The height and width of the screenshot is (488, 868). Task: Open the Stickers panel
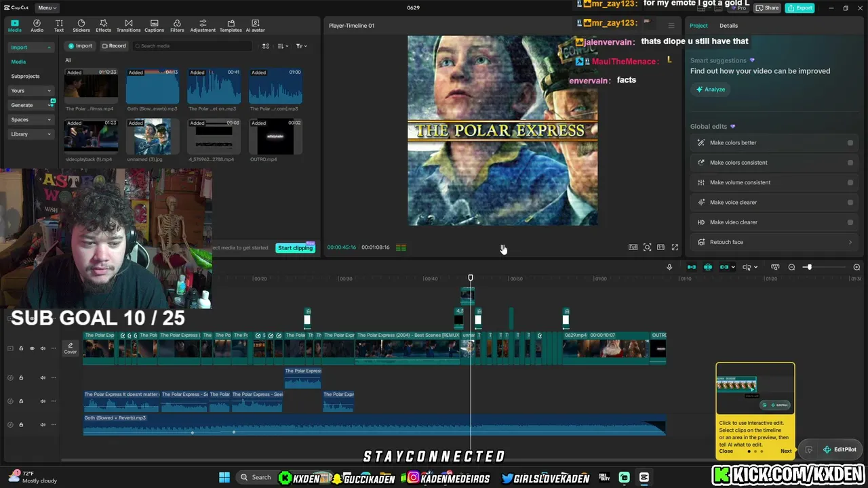click(81, 26)
